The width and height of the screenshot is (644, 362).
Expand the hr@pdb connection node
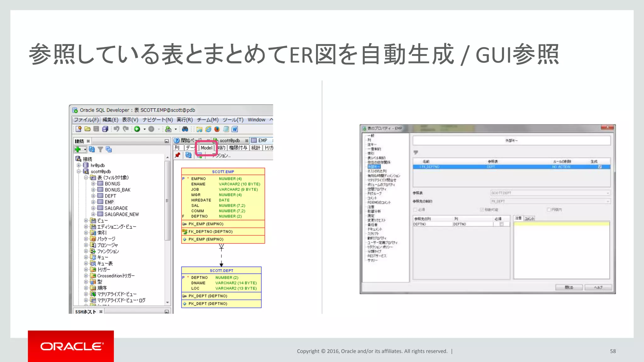(x=79, y=165)
